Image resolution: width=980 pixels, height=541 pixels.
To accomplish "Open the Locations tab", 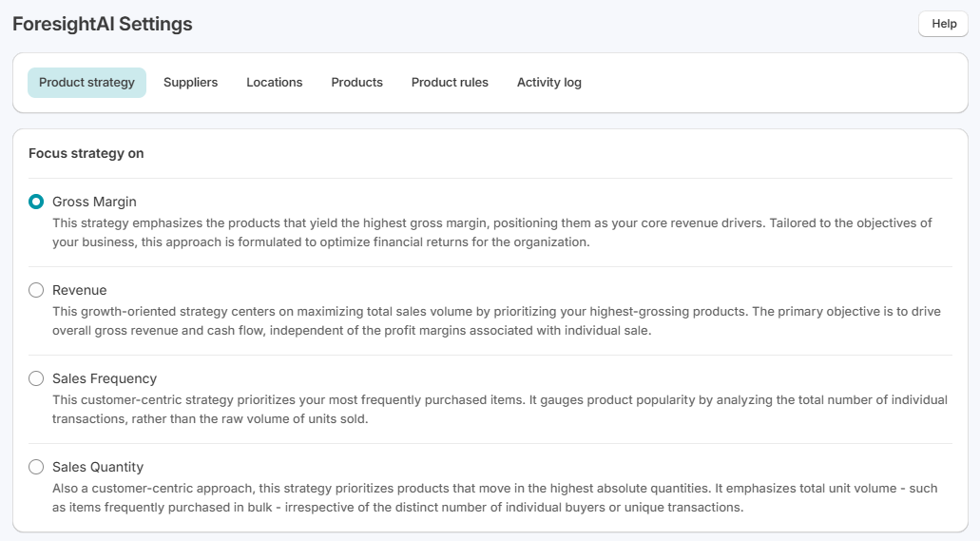I will 275,83.
